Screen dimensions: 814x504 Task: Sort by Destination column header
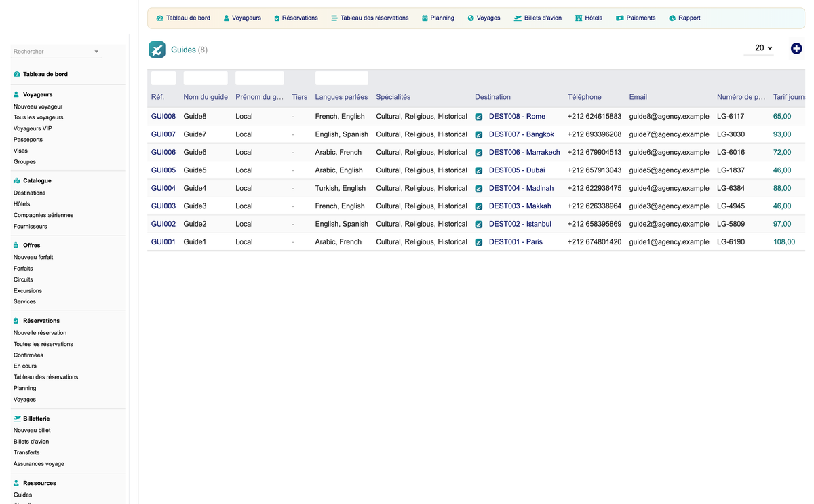click(493, 97)
